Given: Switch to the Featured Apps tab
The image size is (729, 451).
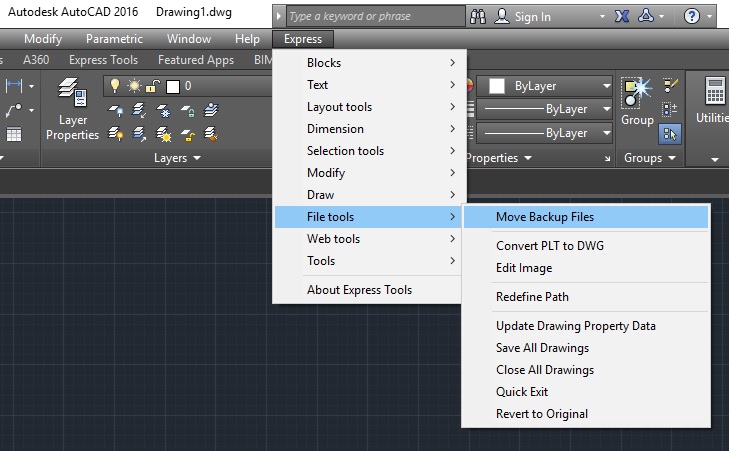Looking at the screenshot, I should (196, 60).
